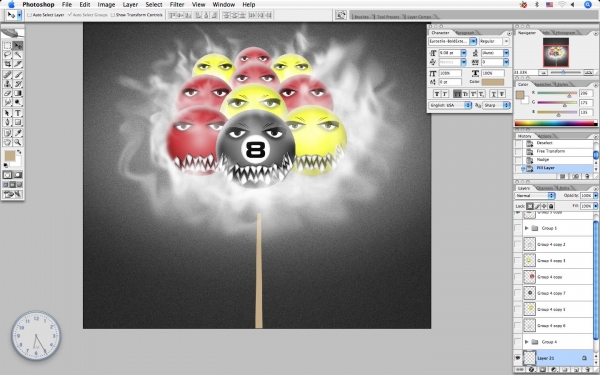The width and height of the screenshot is (600, 375).
Task: Toggle Show Transform Controls checkbox
Action: (x=113, y=15)
